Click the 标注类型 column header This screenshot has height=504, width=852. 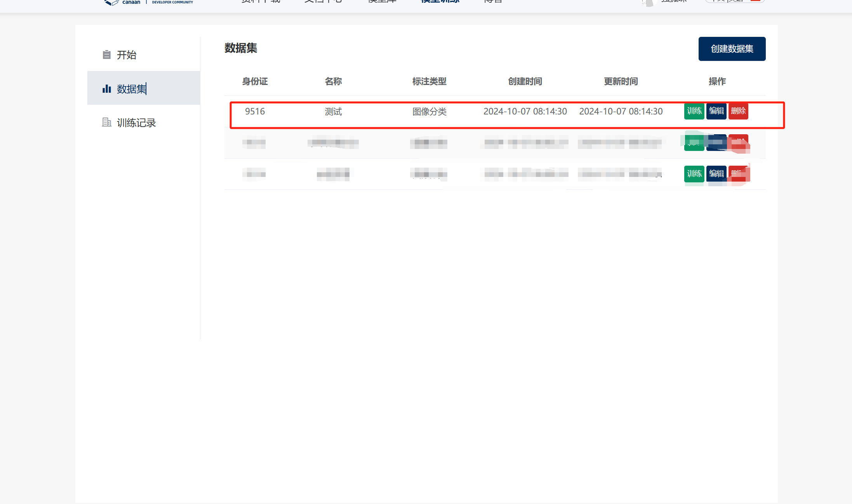[429, 81]
